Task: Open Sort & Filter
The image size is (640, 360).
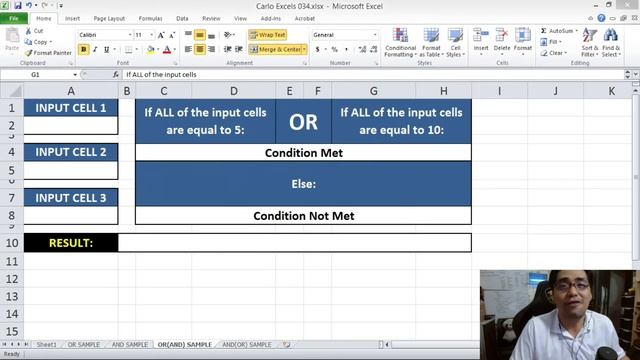Action: 590,42
